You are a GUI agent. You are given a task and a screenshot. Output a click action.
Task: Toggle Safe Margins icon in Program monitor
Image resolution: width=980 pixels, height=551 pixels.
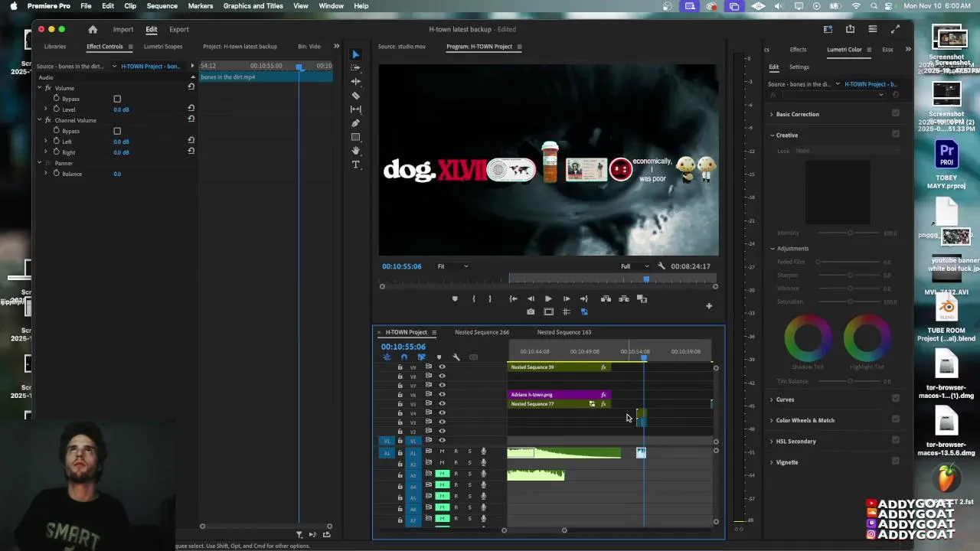tap(548, 311)
